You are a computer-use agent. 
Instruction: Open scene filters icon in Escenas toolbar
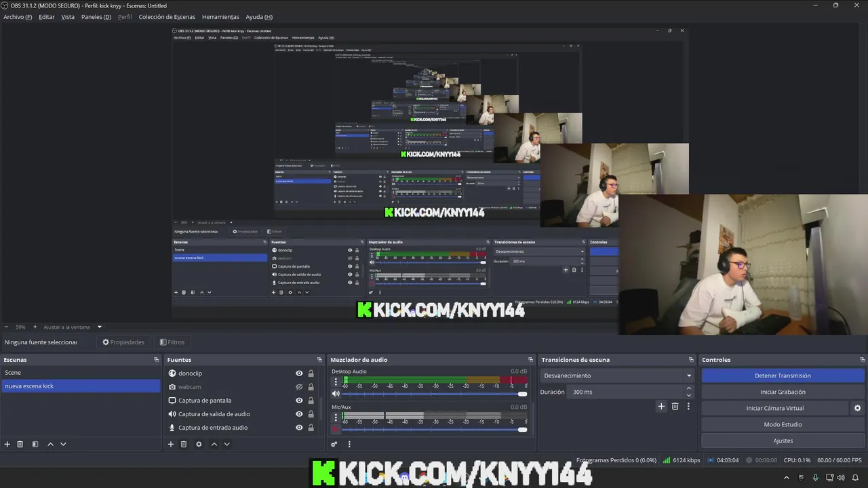point(35,444)
